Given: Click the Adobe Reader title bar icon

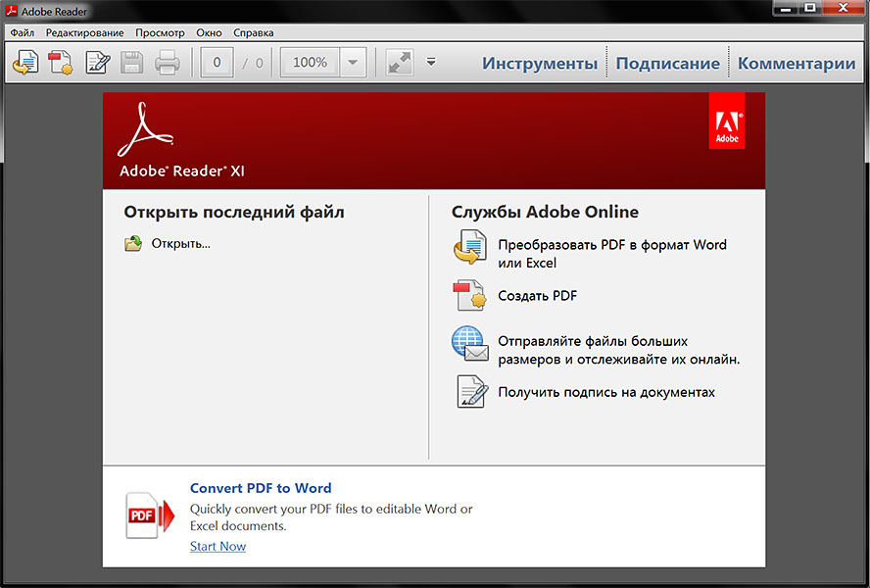Looking at the screenshot, I should pyautogui.click(x=11, y=11).
